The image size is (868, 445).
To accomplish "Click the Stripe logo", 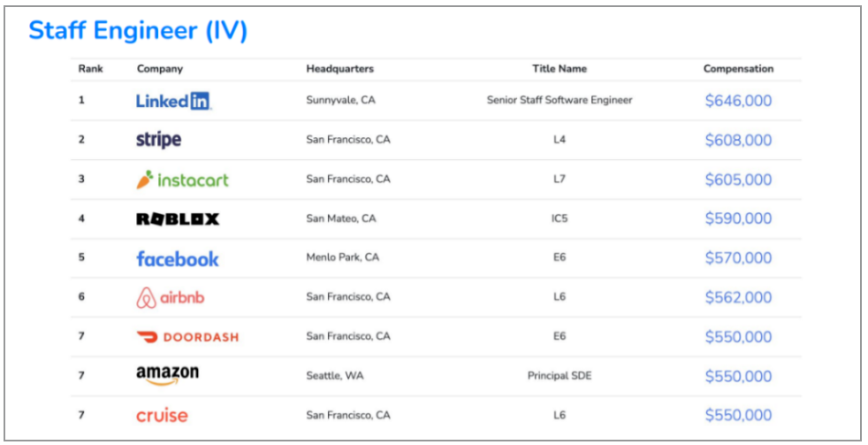I will pos(158,140).
